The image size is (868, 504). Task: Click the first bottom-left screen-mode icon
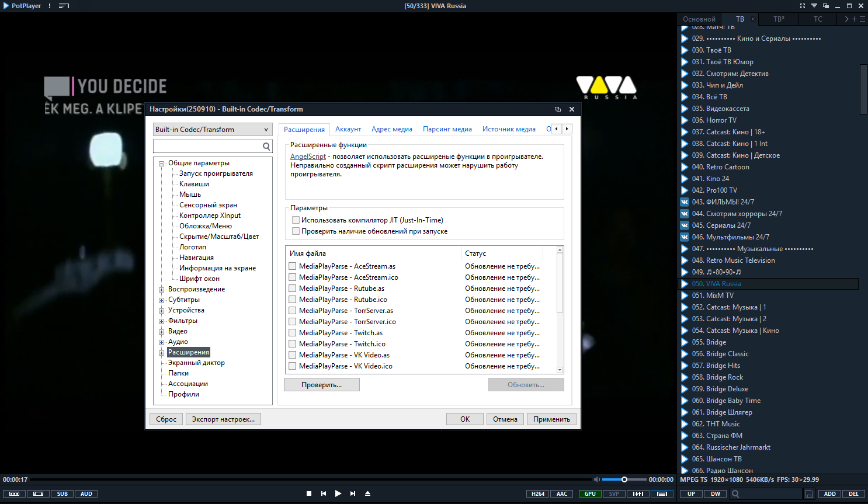point(15,494)
